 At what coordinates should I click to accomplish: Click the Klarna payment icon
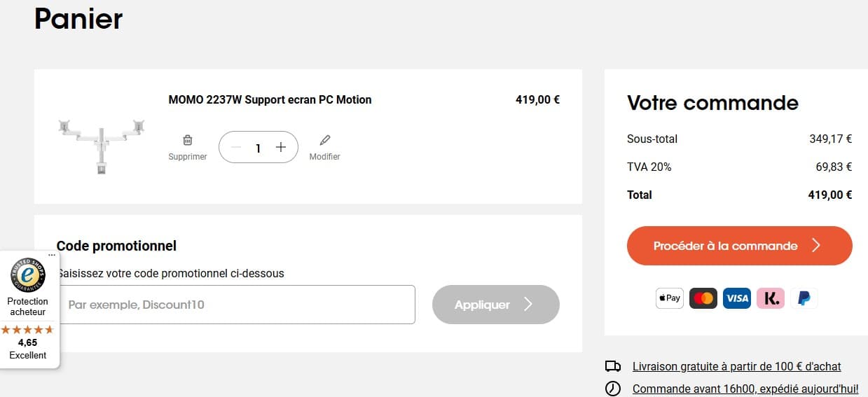771,298
